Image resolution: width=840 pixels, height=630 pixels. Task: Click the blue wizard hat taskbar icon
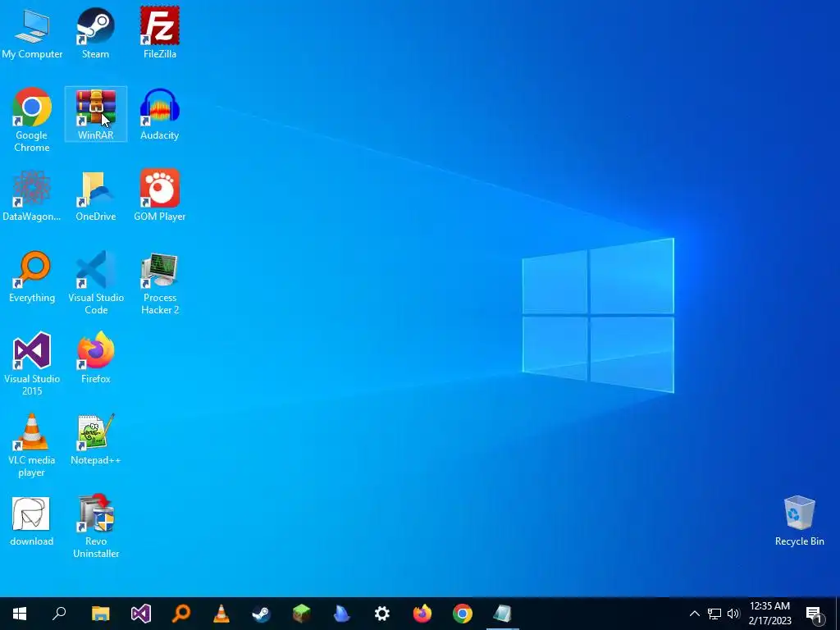coord(342,614)
